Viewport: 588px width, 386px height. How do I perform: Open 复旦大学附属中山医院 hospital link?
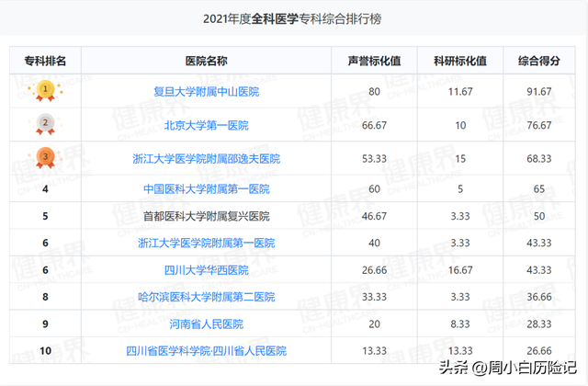coord(206,92)
